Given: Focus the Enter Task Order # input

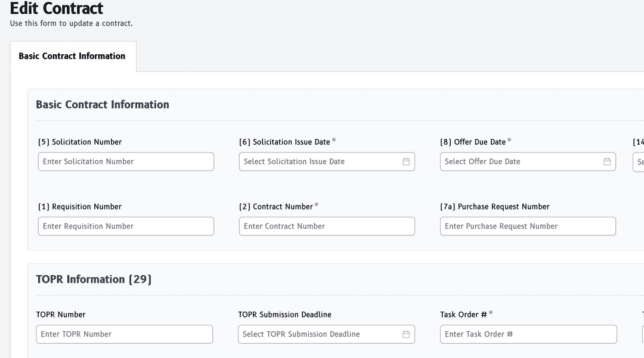Looking at the screenshot, I should coord(528,334).
